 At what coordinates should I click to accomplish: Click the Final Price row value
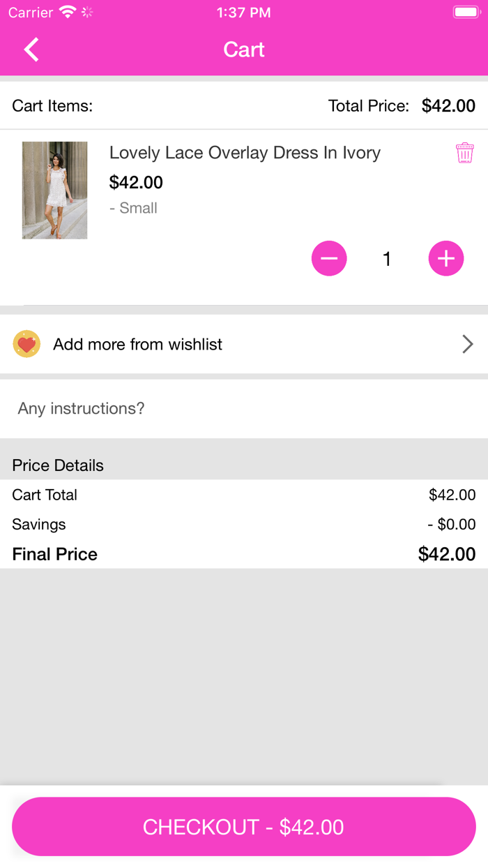(x=446, y=553)
